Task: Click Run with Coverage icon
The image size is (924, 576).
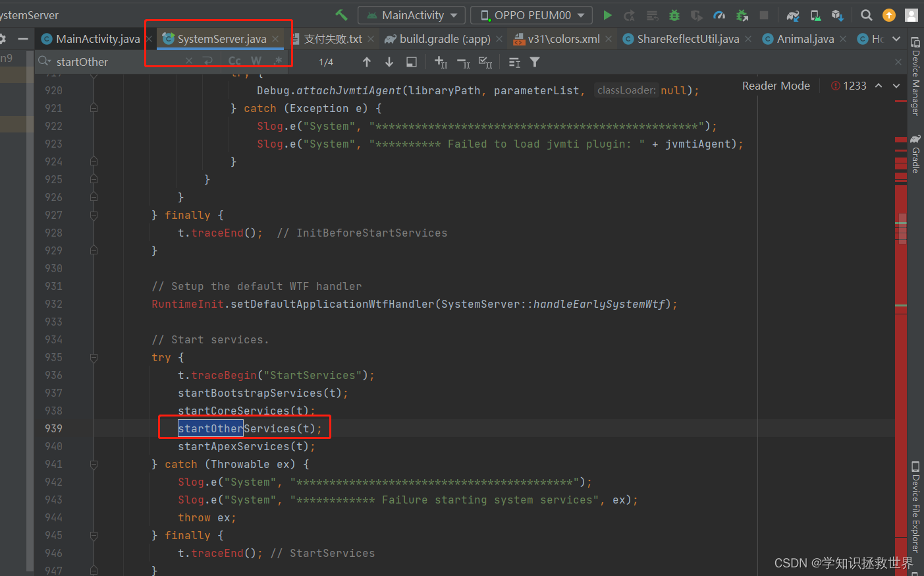Action: tap(697, 14)
